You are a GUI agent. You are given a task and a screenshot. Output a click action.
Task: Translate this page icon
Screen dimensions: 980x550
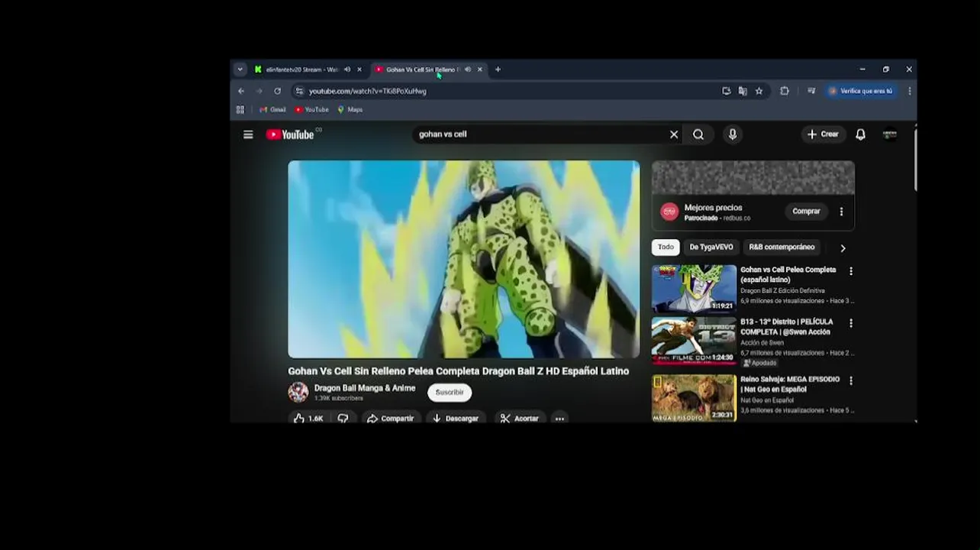point(743,91)
